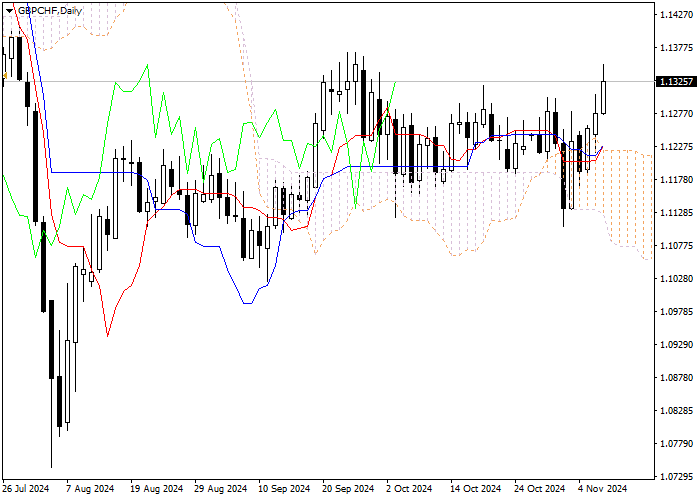Screen dimensions: 700x500
Task: Select the 1.09785 price axis label
Action: (x=676, y=312)
